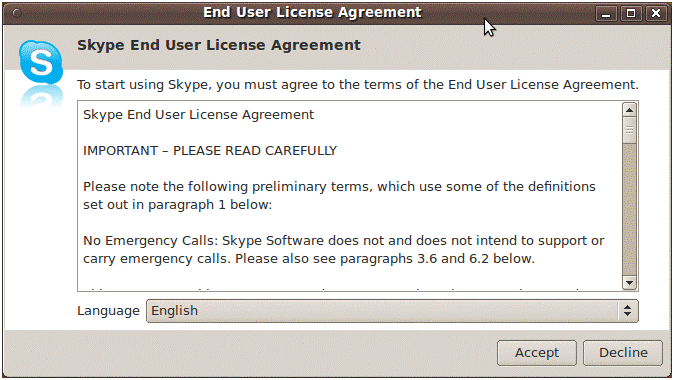Minimize the End User License Agreement window
The width and height of the screenshot is (674, 380).
coord(606,13)
